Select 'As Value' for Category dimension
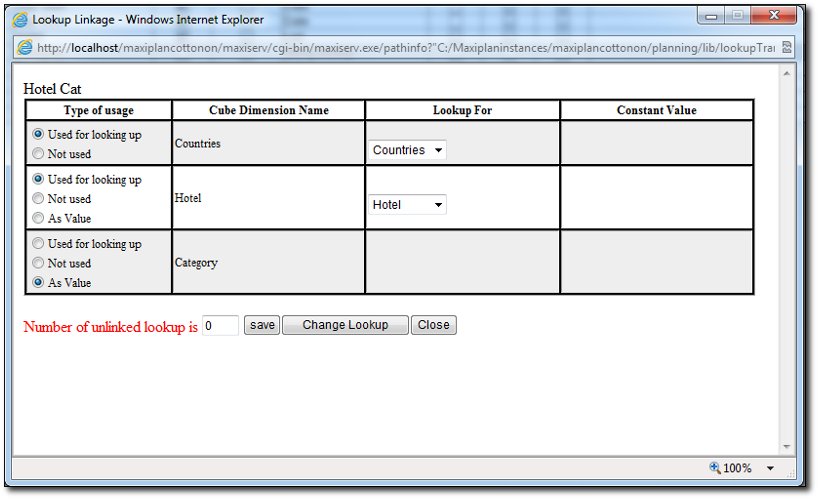The width and height of the screenshot is (818, 499). [38, 283]
